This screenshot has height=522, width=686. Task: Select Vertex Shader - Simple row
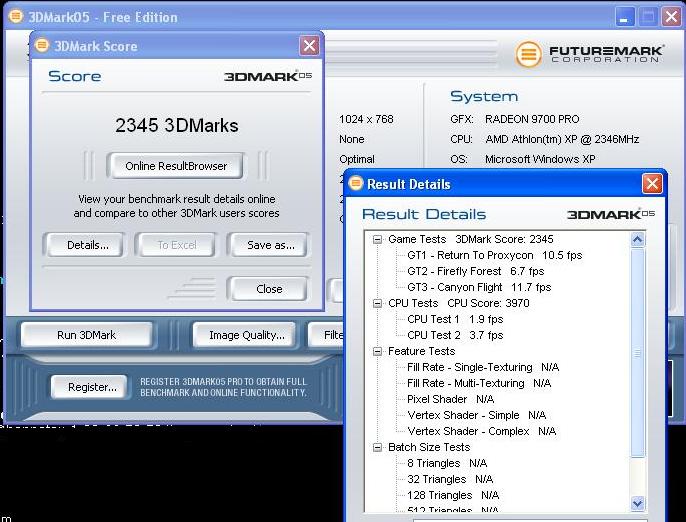pyautogui.click(x=476, y=415)
